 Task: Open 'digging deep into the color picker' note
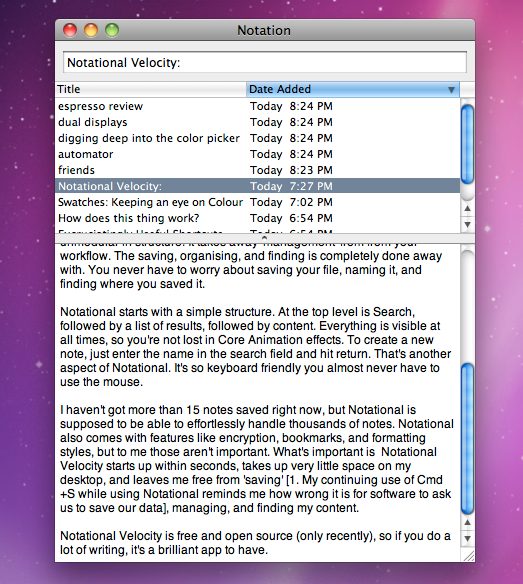click(257, 138)
